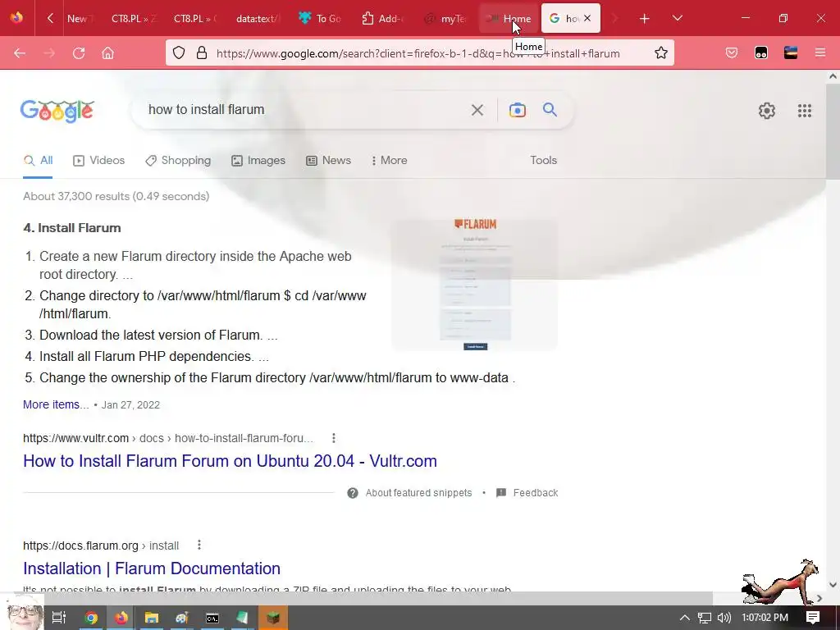Open Minecraft block icon on taskbar
The image size is (840, 630).
click(273, 618)
